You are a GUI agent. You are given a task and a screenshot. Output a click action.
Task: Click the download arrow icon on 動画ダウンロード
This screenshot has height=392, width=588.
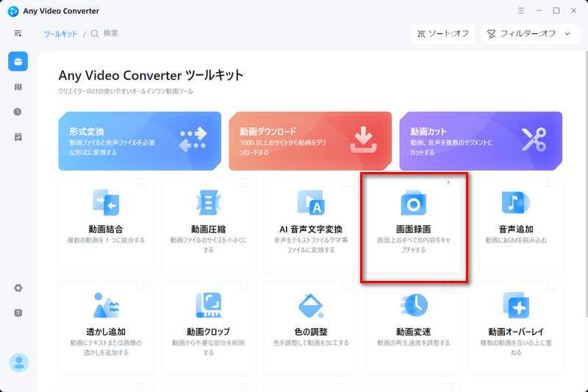pos(363,140)
